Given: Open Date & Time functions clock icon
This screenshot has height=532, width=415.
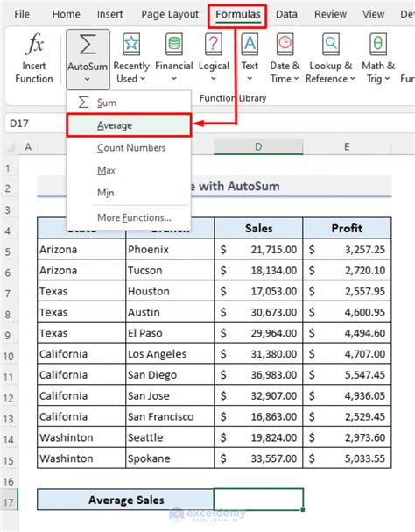Looking at the screenshot, I should [285, 45].
